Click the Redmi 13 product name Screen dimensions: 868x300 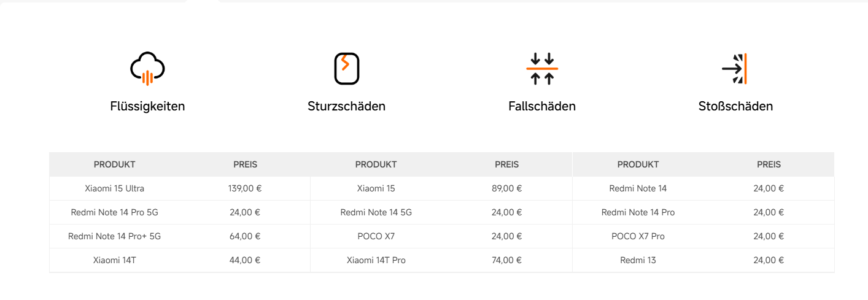[x=638, y=260]
